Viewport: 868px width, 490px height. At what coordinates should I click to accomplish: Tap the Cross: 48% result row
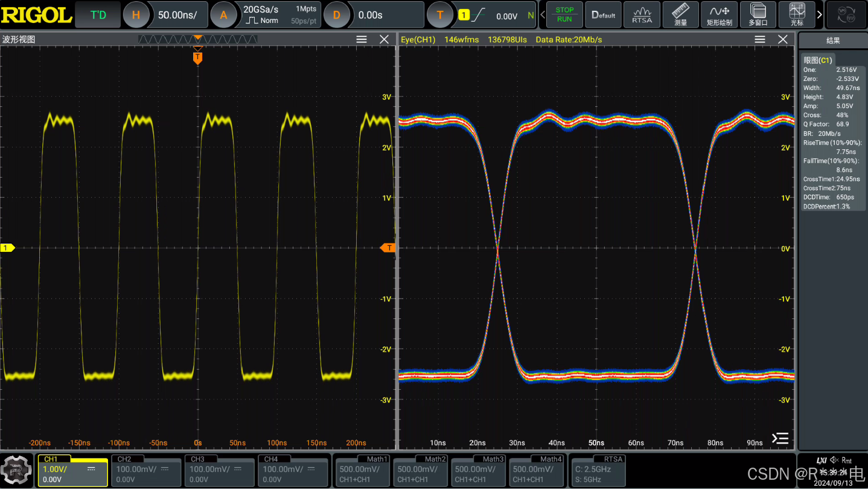click(833, 115)
